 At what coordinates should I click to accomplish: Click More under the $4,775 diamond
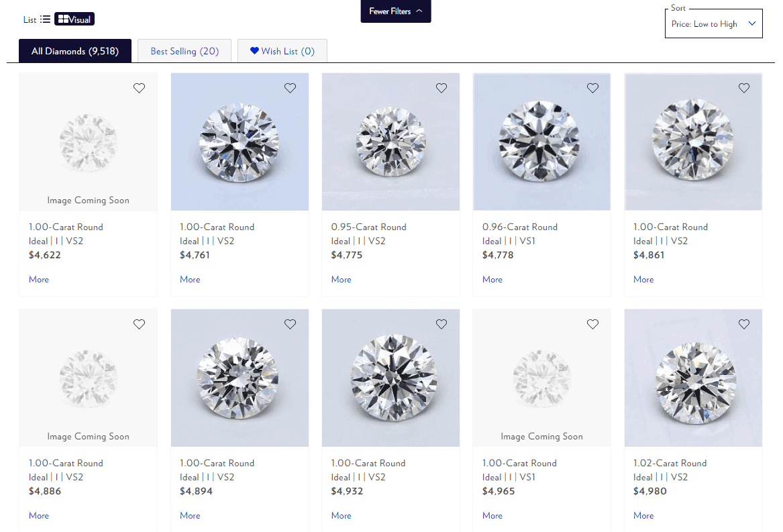341,279
